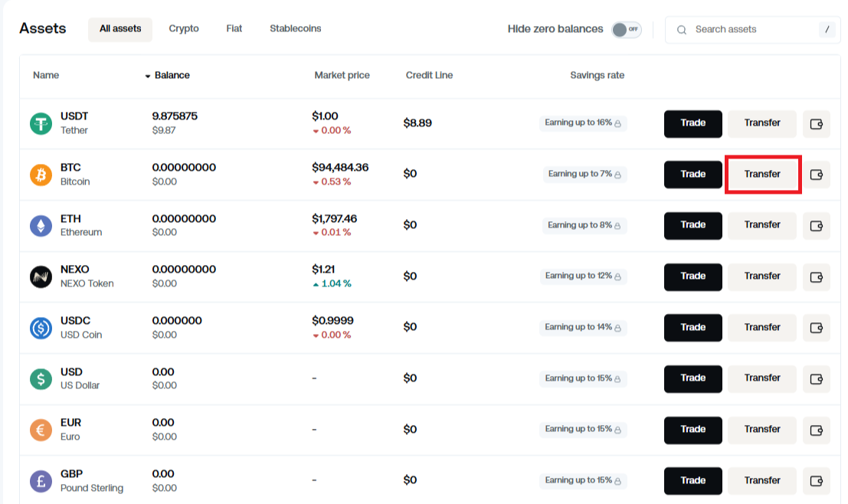Click Transfer for Pound Sterling

[762, 481]
